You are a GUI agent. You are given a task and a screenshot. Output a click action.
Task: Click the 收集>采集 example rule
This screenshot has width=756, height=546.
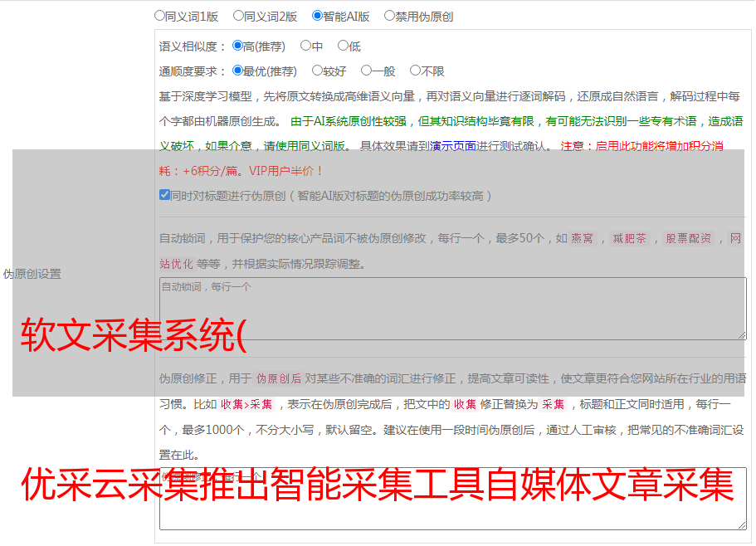coord(246,404)
